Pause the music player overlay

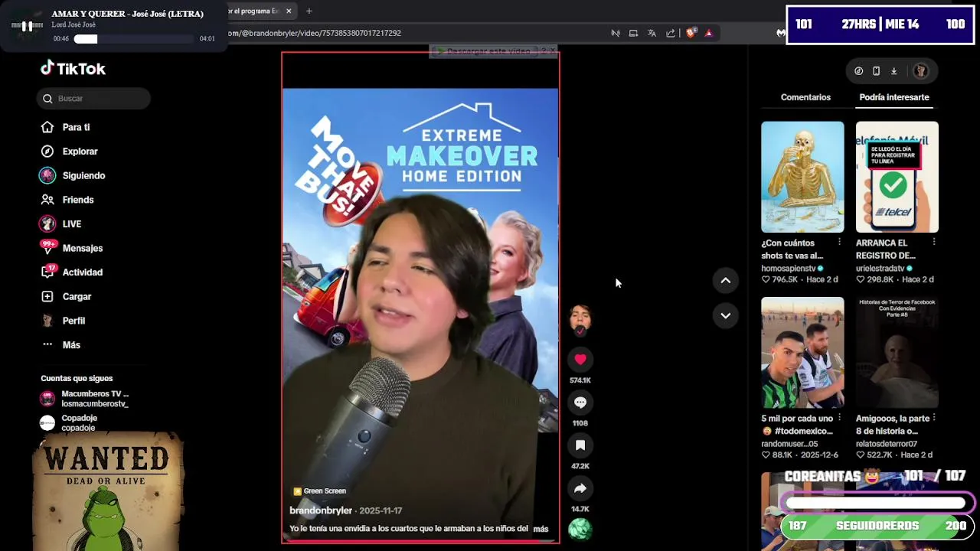27,26
